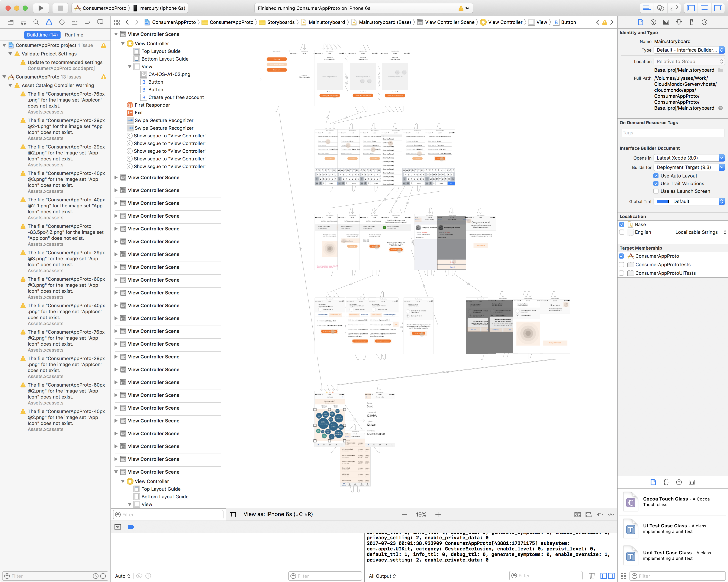Toggle Use Auto Layout checkbox

tap(656, 176)
